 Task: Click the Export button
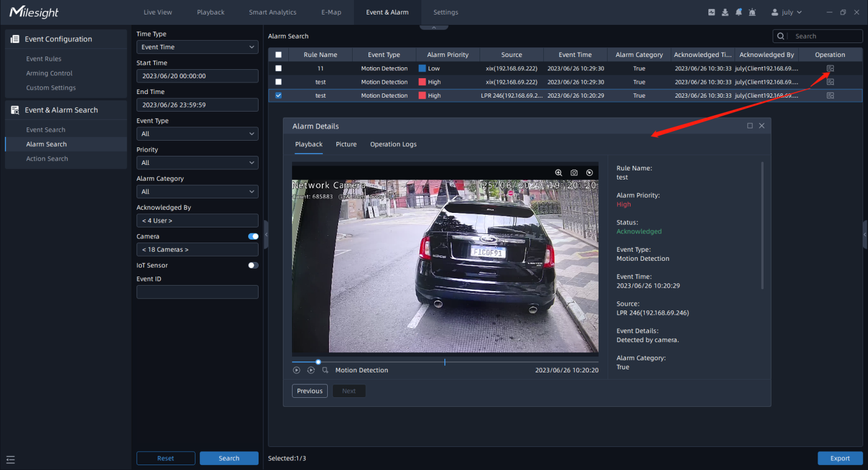click(840, 458)
